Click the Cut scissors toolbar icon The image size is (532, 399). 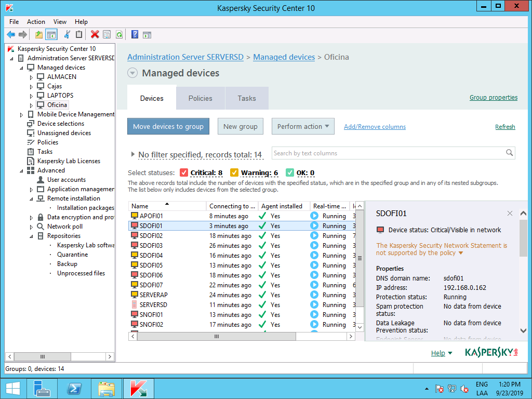point(66,35)
